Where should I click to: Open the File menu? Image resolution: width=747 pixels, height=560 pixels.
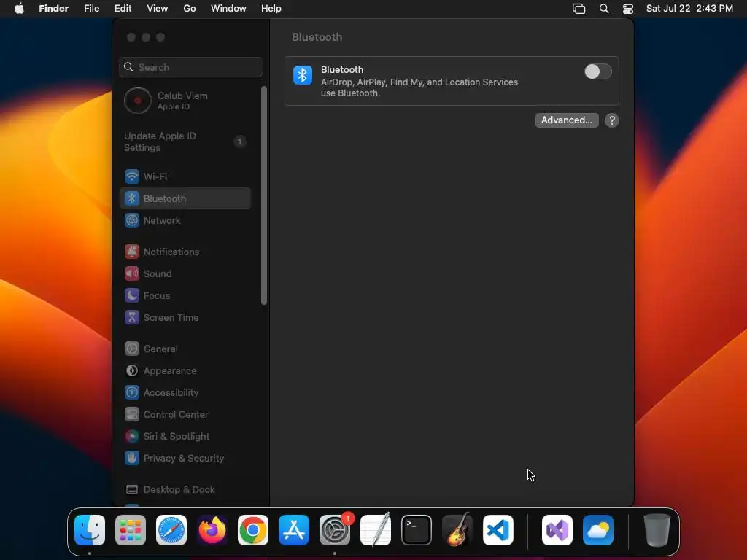click(91, 9)
